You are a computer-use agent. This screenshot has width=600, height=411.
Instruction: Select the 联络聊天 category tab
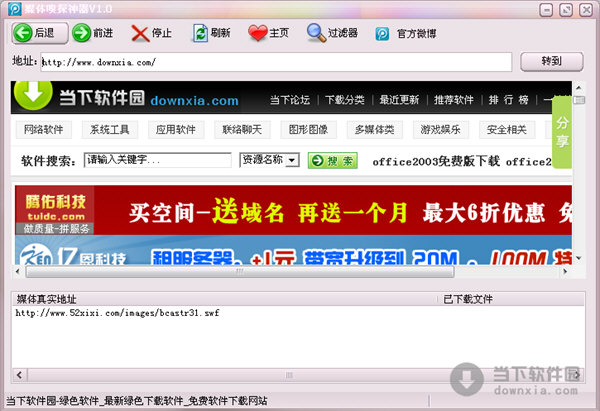tap(242, 130)
